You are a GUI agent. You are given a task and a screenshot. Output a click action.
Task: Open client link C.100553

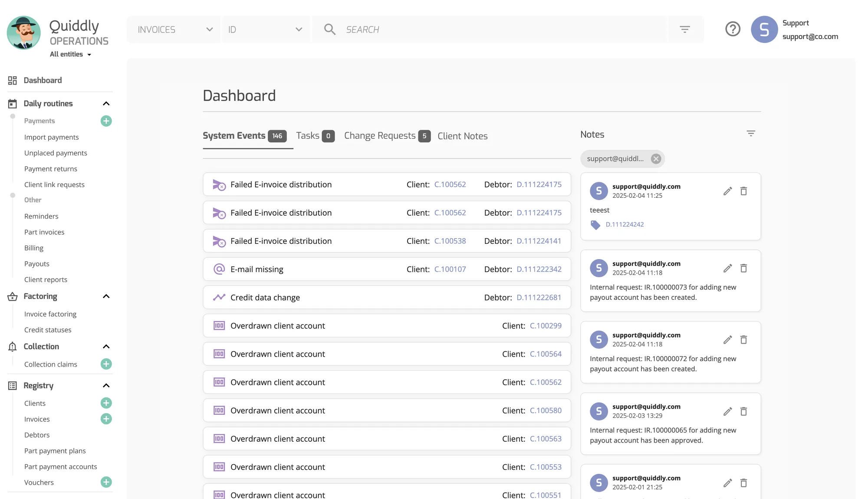tap(546, 467)
